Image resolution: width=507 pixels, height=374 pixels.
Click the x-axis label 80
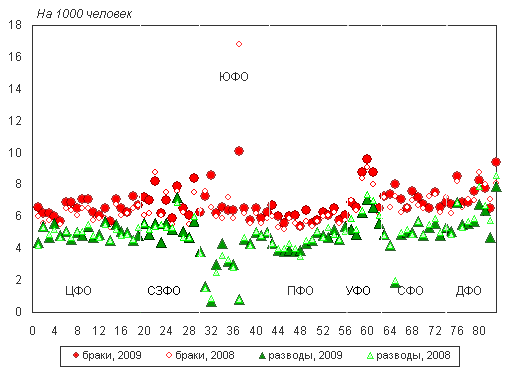coord(479,331)
